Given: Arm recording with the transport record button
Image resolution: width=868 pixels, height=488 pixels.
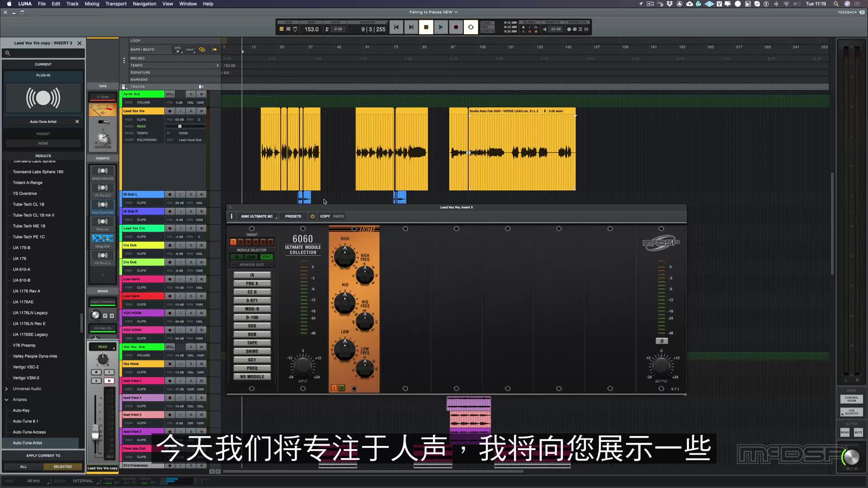Looking at the screenshot, I should pos(456,28).
